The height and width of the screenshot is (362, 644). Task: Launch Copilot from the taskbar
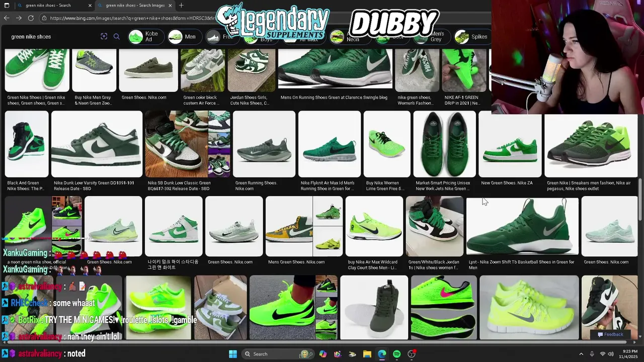click(323, 354)
